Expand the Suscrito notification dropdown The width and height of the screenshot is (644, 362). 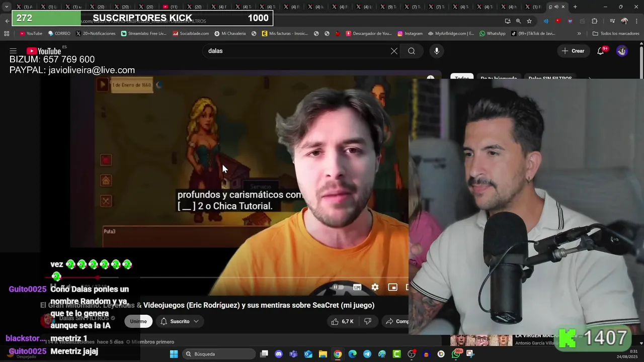pyautogui.click(x=180, y=321)
